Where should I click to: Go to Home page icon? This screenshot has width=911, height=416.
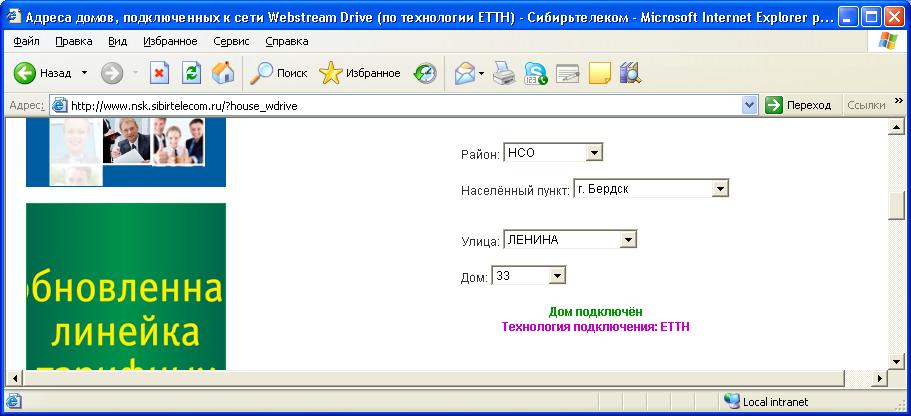pyautogui.click(x=223, y=73)
